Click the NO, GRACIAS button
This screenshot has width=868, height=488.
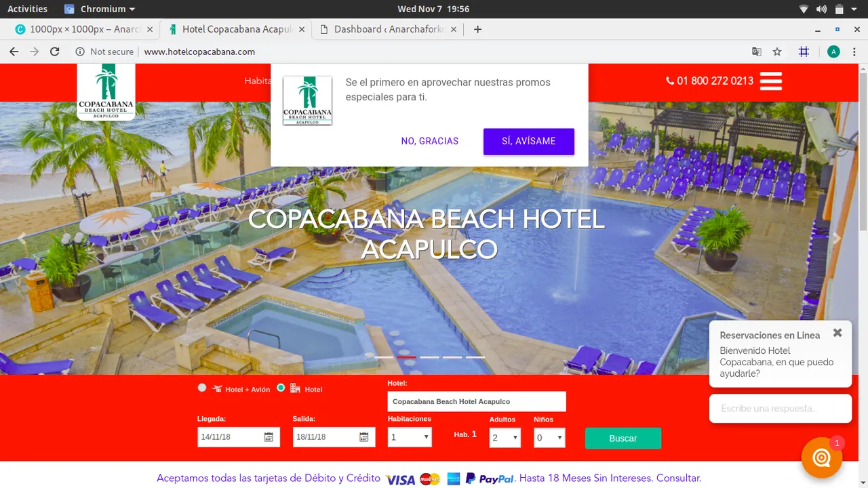(x=430, y=141)
